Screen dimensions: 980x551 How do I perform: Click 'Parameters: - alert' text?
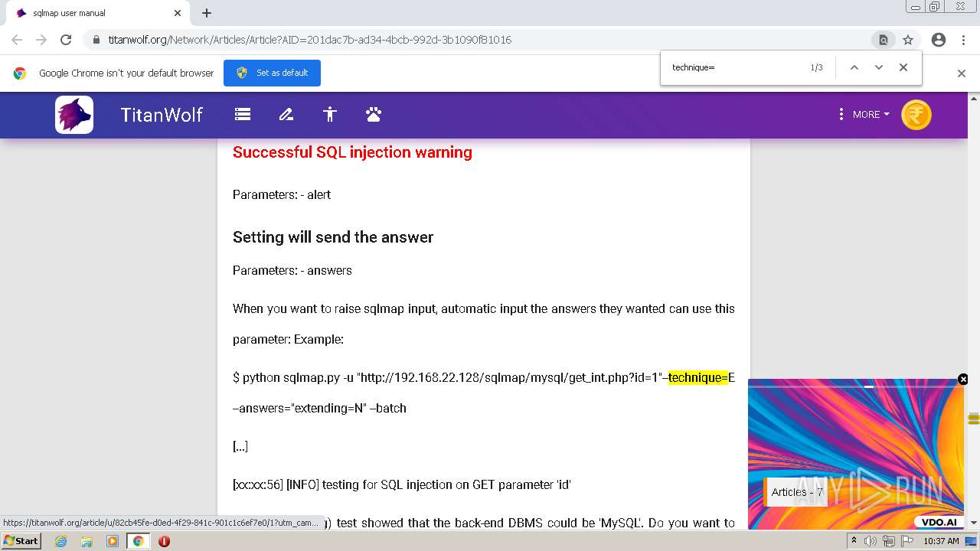click(x=282, y=194)
